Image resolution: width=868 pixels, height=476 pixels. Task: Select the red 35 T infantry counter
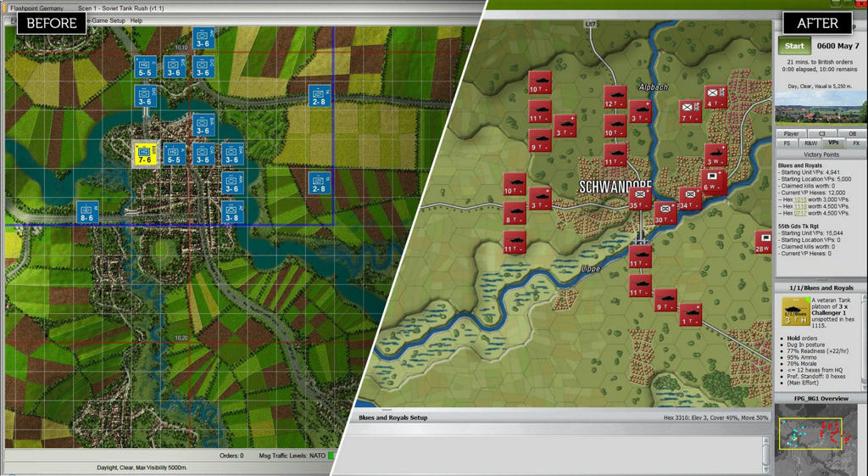click(x=641, y=199)
